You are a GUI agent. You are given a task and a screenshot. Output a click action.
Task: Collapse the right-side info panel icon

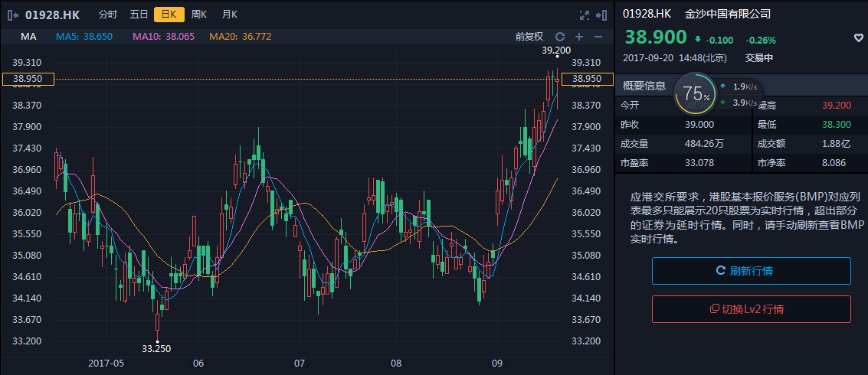click(603, 15)
